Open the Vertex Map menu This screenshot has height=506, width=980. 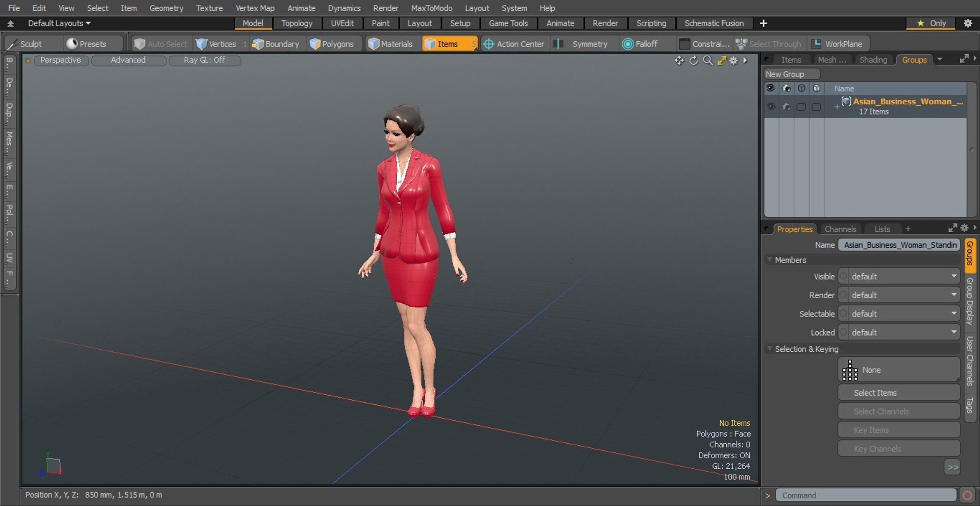pyautogui.click(x=255, y=8)
